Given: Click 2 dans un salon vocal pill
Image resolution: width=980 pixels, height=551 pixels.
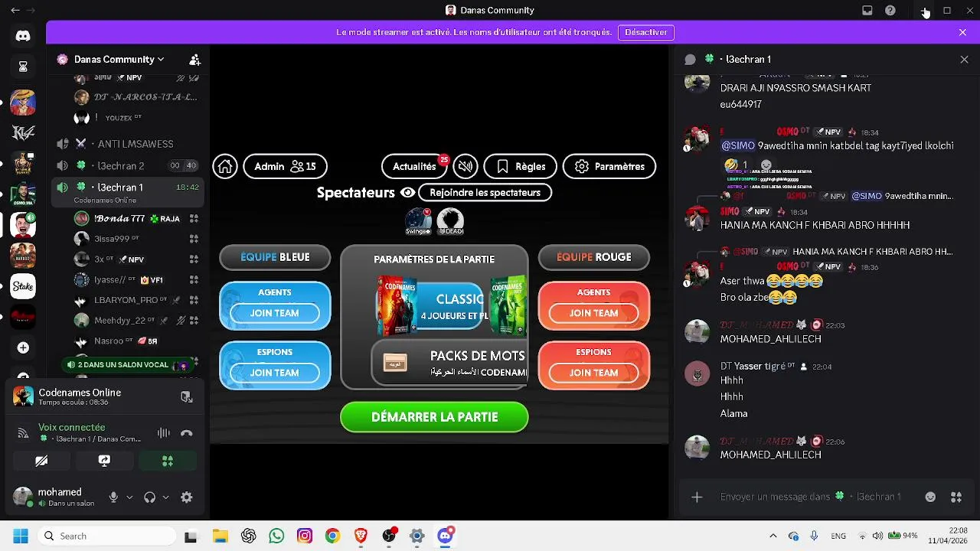Looking at the screenshot, I should (x=128, y=365).
